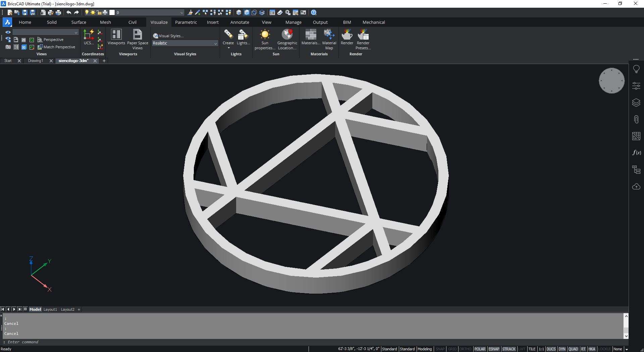This screenshot has height=352, width=644.
Task: Open the Realistic visual style dropdown
Action: point(185,43)
